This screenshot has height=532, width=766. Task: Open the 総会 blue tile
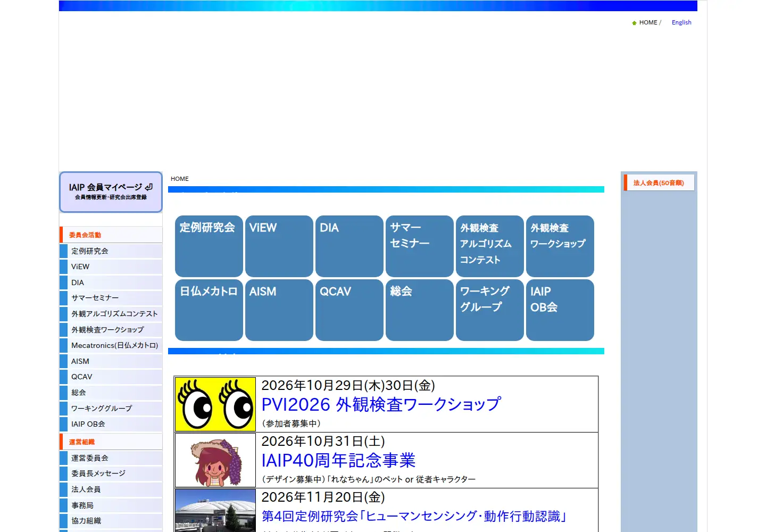[420, 310]
